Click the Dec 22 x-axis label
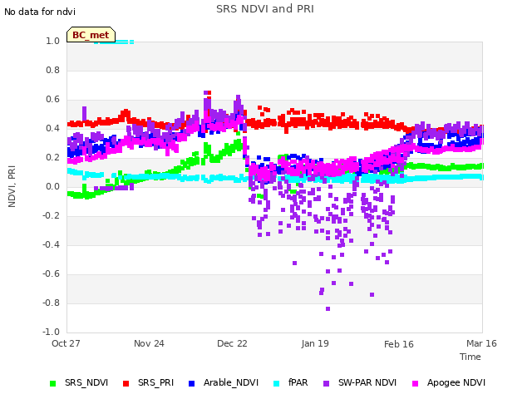This screenshot has width=532, height=399. point(232,343)
